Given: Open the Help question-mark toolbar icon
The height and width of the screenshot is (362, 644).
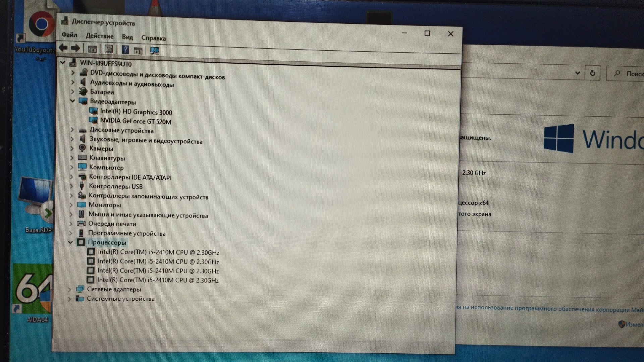Looking at the screenshot, I should point(125,50).
